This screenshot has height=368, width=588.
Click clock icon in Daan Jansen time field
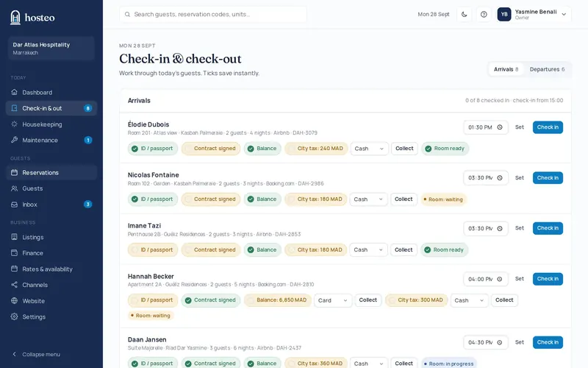[500, 342]
